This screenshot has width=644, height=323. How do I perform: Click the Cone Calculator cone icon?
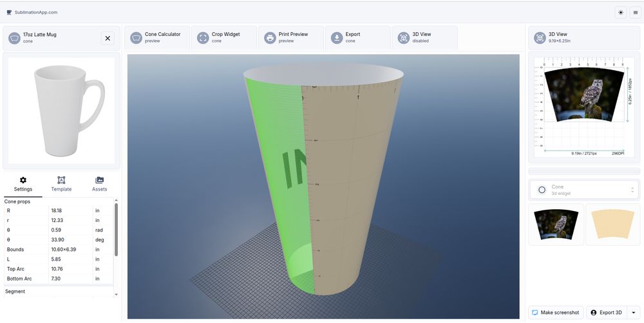(136, 38)
